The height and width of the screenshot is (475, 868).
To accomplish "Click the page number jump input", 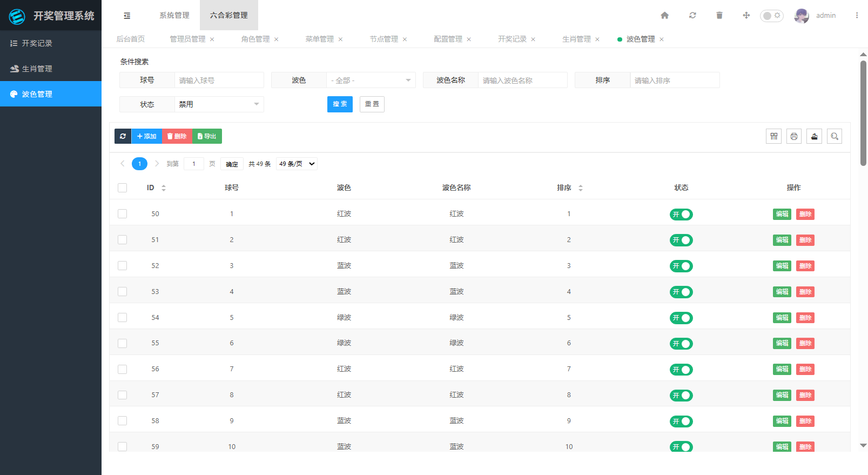I will (194, 164).
